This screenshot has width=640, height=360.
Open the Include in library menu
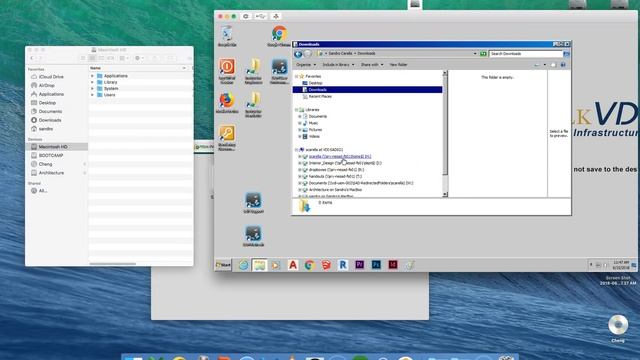click(x=338, y=65)
